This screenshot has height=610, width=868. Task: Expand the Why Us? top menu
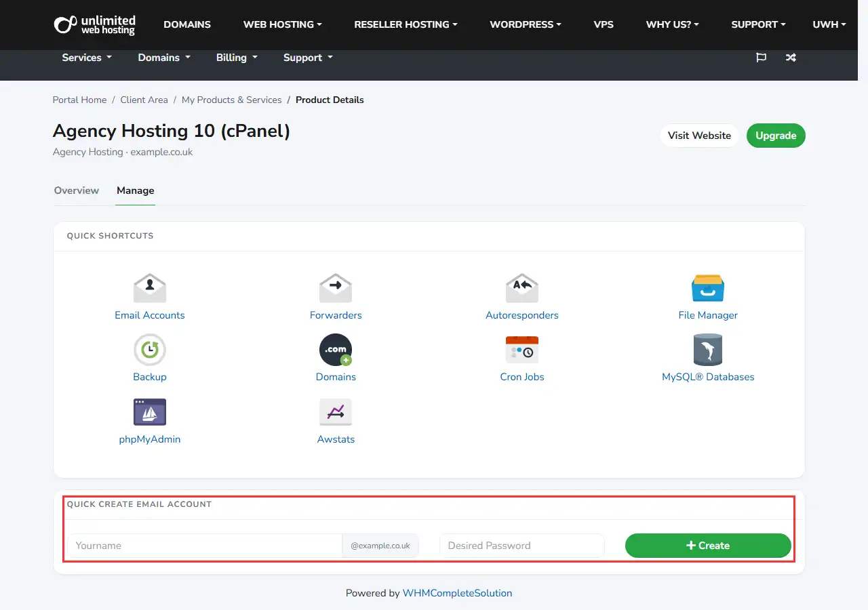coord(673,24)
